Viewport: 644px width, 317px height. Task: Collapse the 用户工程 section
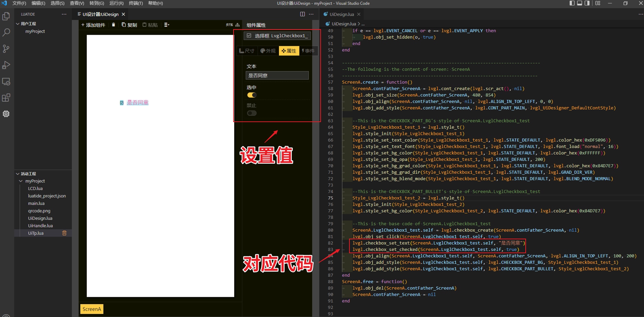18,24
